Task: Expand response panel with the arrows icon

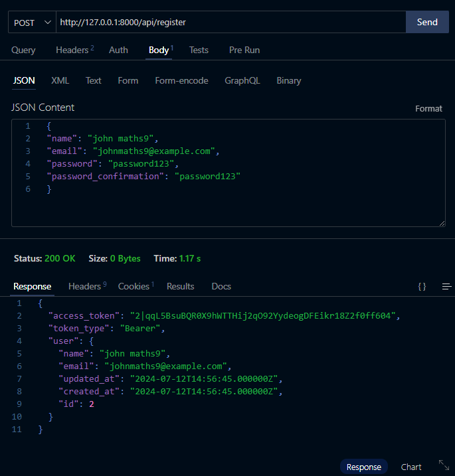Action: click(x=444, y=466)
